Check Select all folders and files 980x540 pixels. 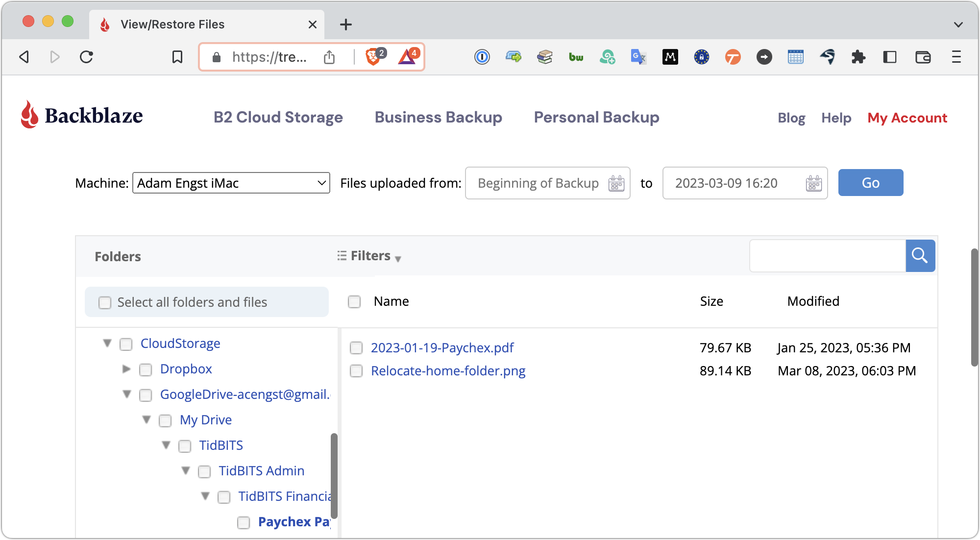click(105, 302)
